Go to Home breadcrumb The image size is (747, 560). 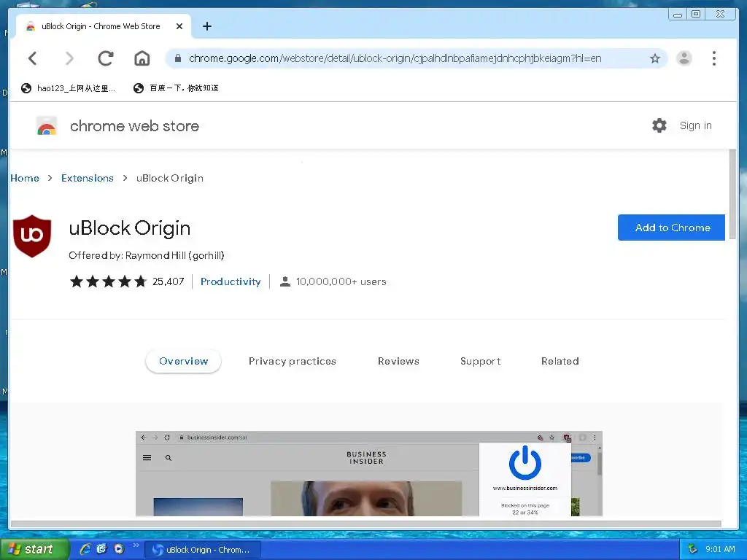click(25, 178)
